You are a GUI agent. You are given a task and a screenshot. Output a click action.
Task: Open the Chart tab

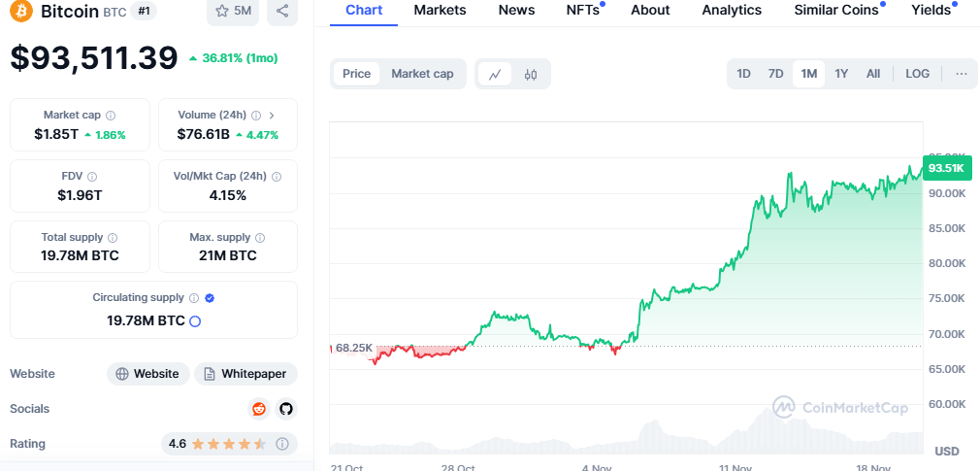click(x=364, y=10)
